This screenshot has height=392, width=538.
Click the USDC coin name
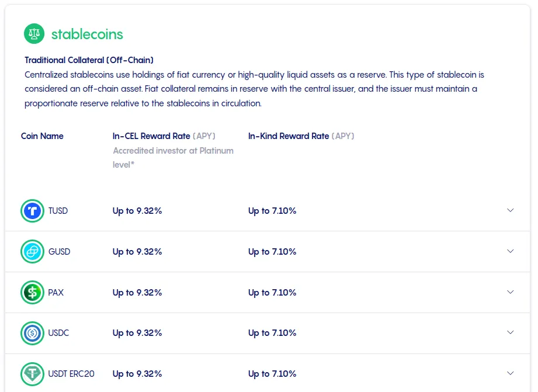(x=58, y=333)
